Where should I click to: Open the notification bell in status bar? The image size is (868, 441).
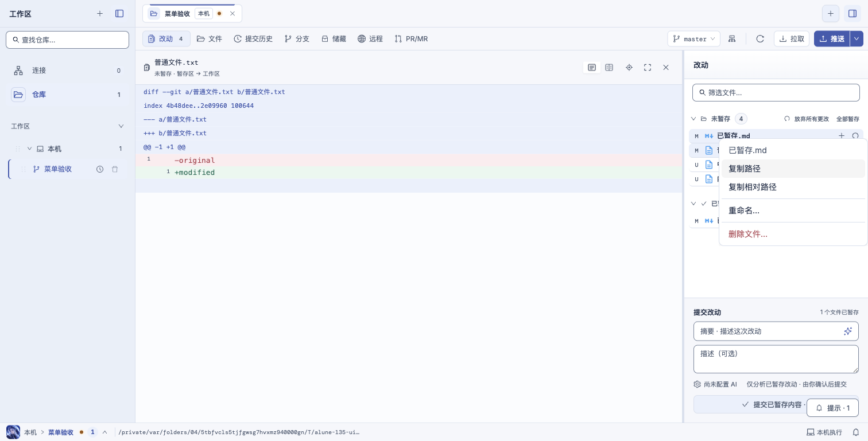[x=855, y=432]
